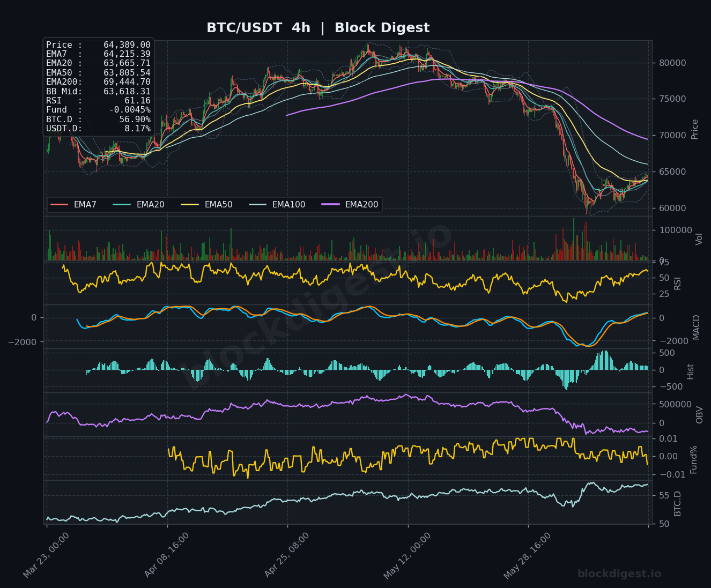Click the 500000 tick on OBV axis
This screenshot has width=711, height=588.
[675, 404]
